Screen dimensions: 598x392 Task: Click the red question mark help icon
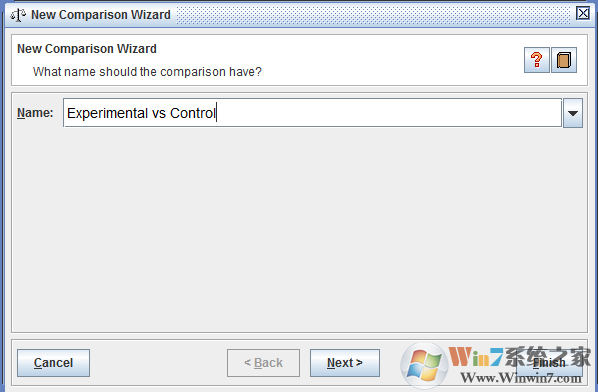(x=537, y=60)
